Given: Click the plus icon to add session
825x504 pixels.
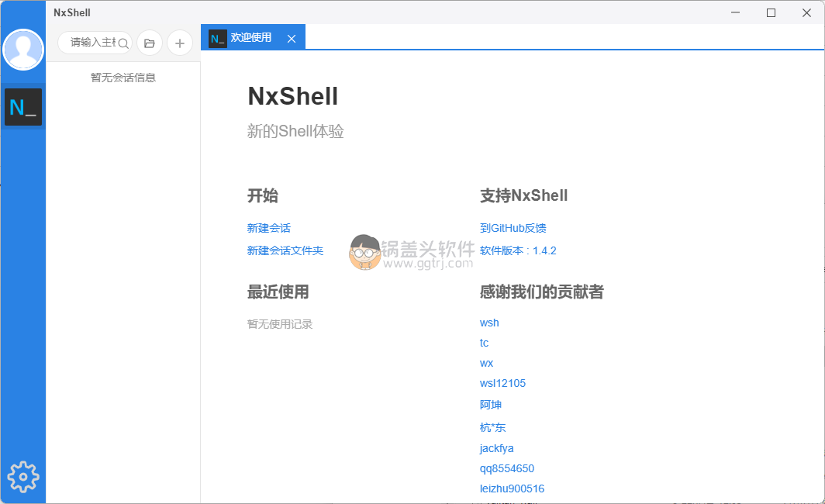Looking at the screenshot, I should coord(179,43).
